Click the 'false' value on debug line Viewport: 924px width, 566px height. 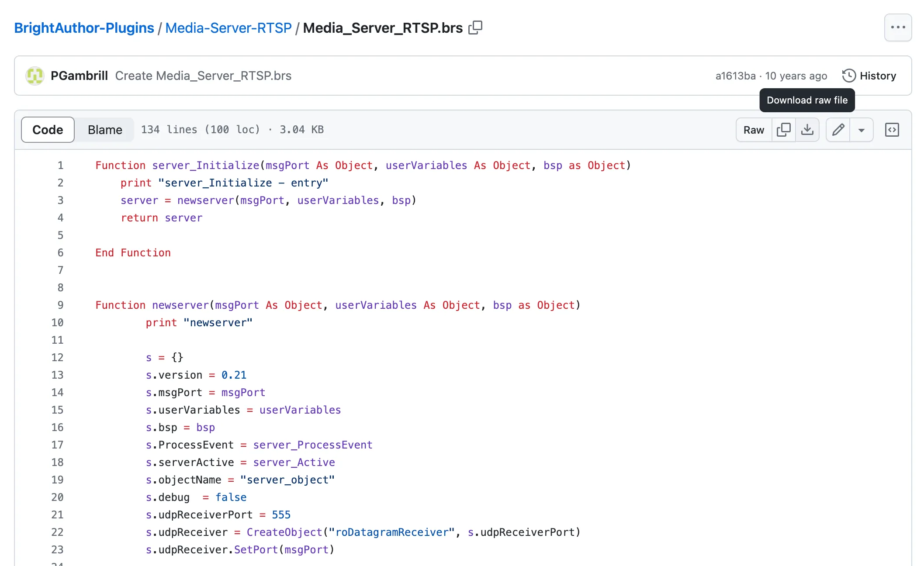pyautogui.click(x=231, y=497)
